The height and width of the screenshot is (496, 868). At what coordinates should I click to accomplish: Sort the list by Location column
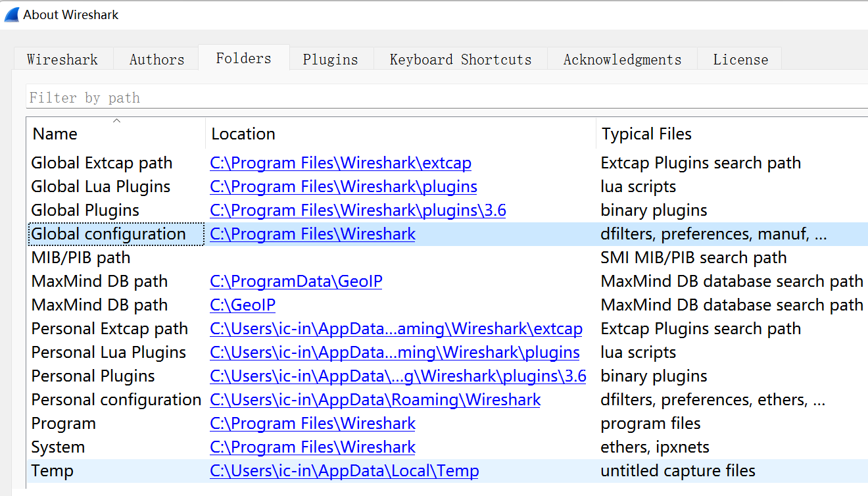243,134
